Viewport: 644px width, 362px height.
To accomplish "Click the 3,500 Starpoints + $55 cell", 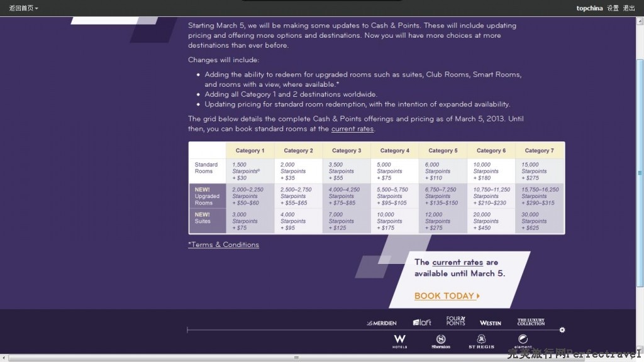I will tap(347, 171).
